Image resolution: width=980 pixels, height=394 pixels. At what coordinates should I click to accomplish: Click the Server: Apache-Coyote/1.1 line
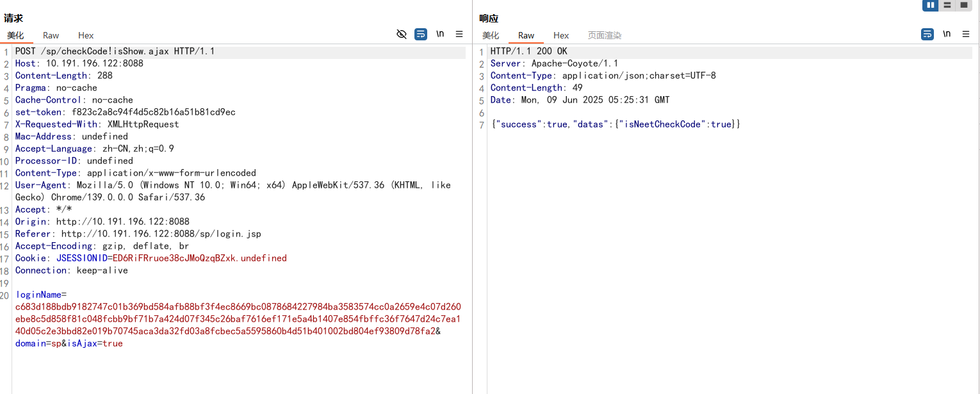[555, 63]
